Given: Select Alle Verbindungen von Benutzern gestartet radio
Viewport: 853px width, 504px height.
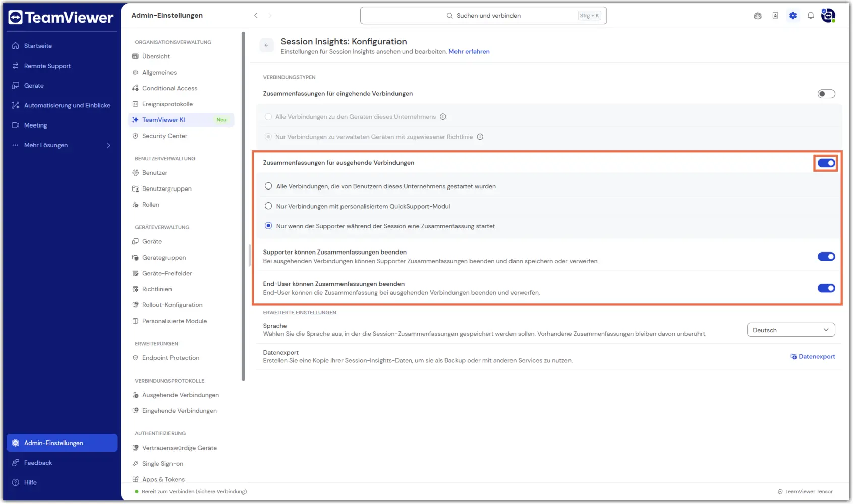Looking at the screenshot, I should point(268,186).
